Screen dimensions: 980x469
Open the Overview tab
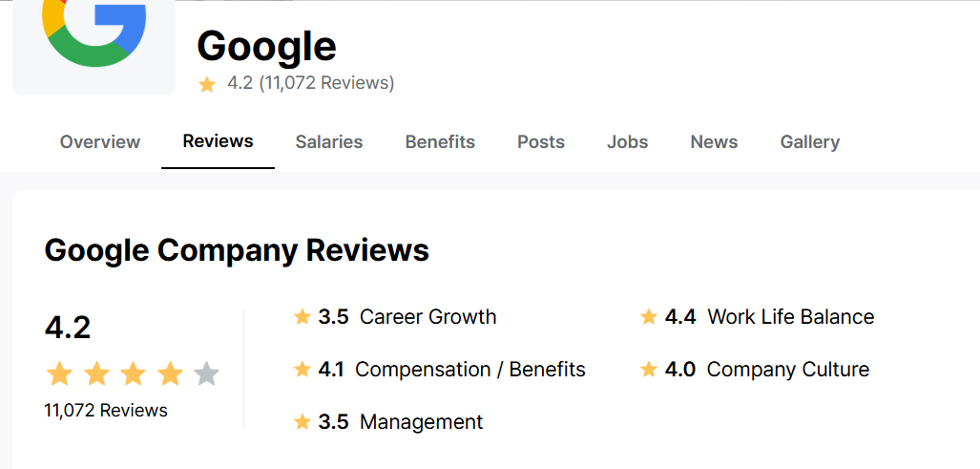coord(100,142)
